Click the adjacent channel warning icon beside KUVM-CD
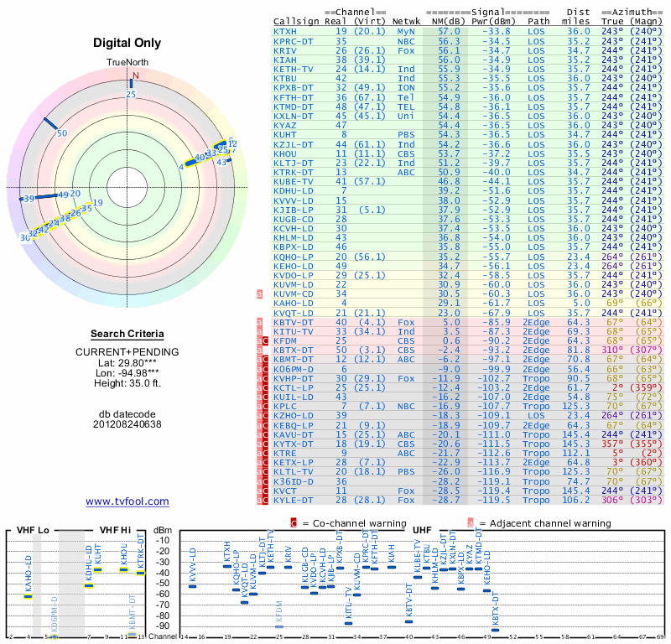This screenshot has height=644, width=671. (260, 293)
